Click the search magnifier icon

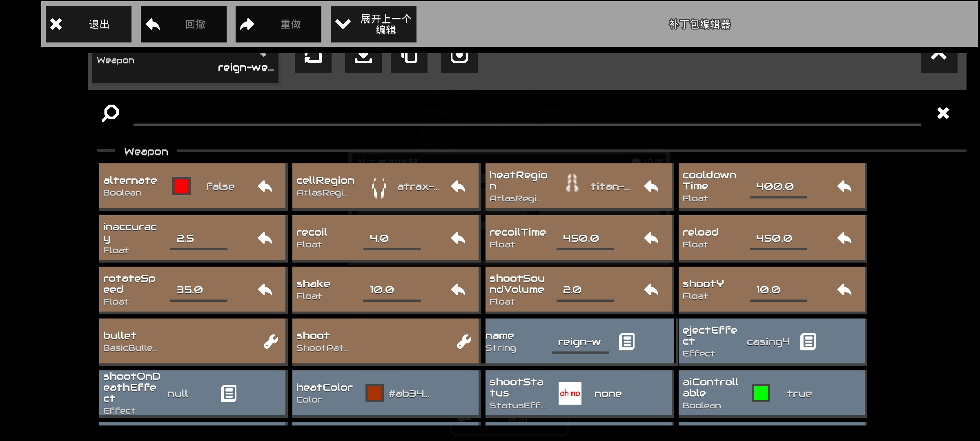pyautogui.click(x=110, y=113)
